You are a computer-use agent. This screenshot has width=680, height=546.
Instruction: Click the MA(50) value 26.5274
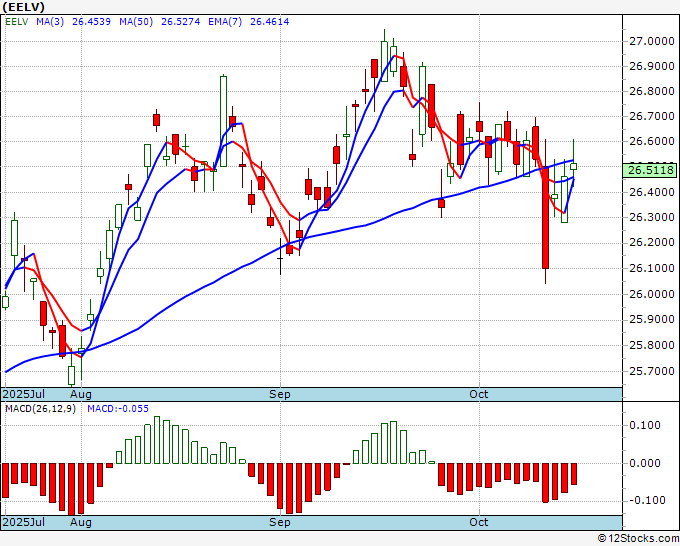(181, 22)
